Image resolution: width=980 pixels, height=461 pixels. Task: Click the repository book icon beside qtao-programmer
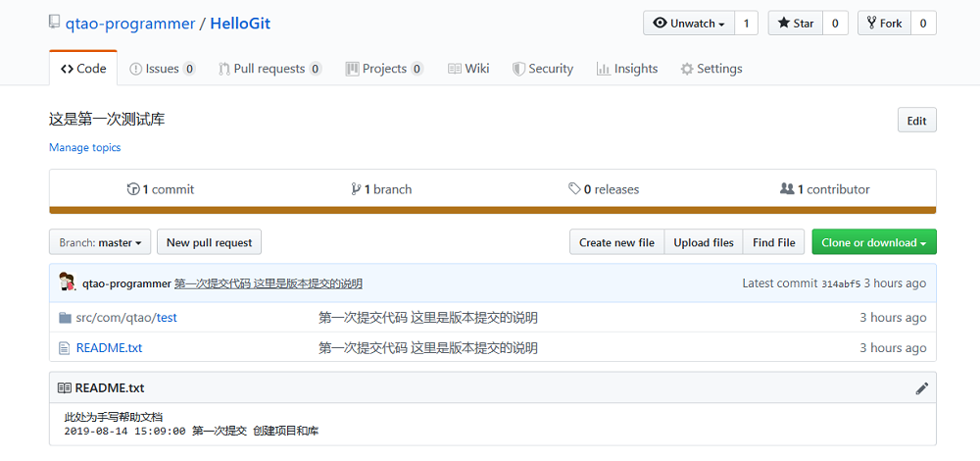[x=54, y=24]
